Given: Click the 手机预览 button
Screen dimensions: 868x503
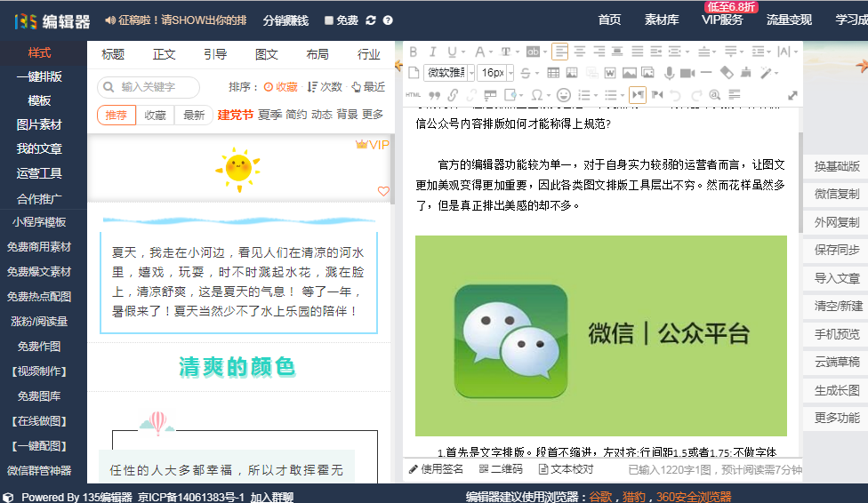Looking at the screenshot, I should tap(836, 334).
